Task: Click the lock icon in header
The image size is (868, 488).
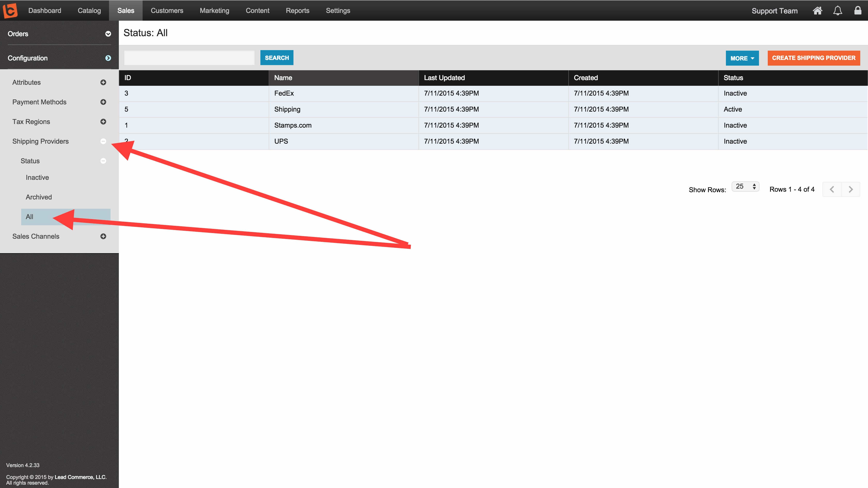Action: [858, 10]
